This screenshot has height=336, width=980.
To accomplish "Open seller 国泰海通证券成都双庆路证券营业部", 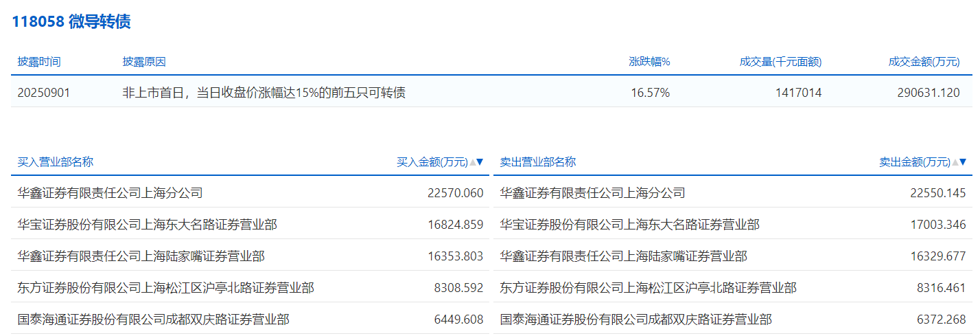I will pos(635,320).
